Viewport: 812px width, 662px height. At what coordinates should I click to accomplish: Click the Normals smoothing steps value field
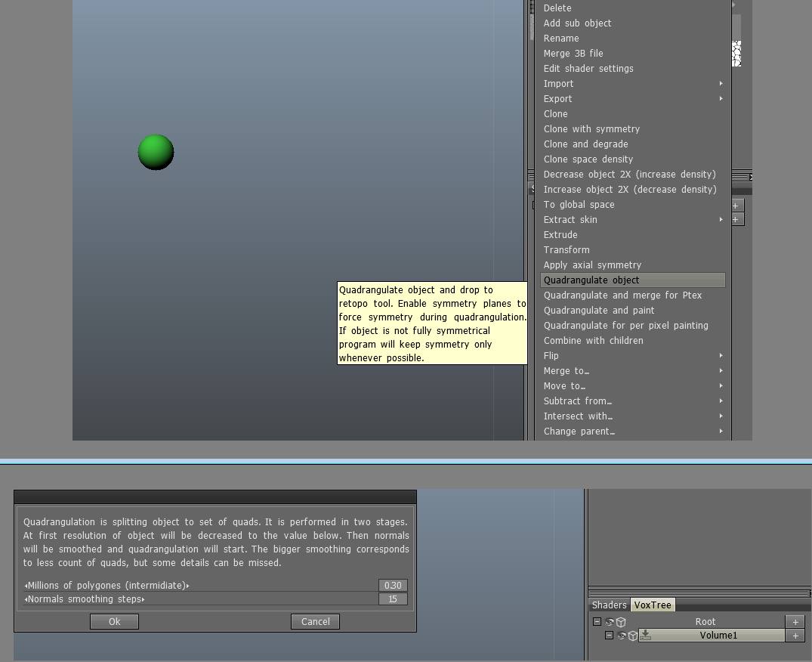[x=393, y=599]
